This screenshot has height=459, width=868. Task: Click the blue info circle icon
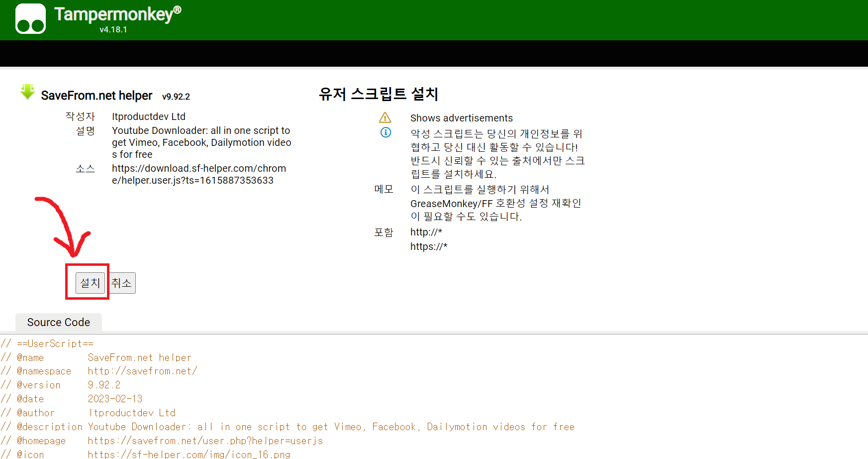coord(386,132)
